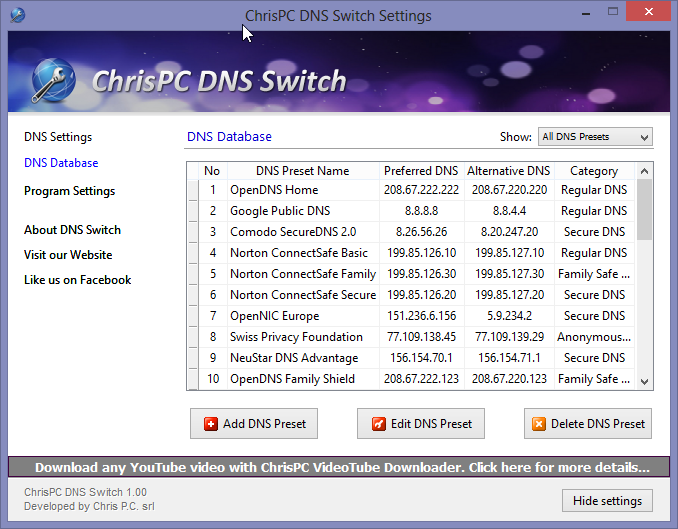The width and height of the screenshot is (678, 529).
Task: Click the VideoTube Downloader promo banner
Action: click(x=339, y=467)
